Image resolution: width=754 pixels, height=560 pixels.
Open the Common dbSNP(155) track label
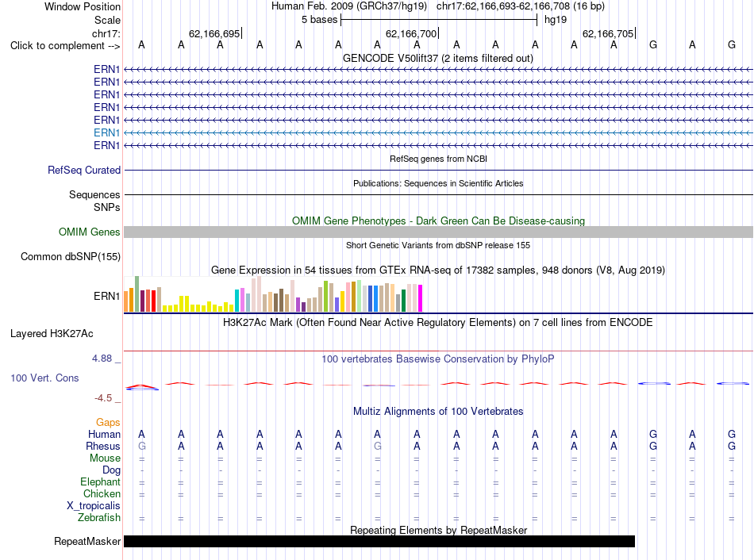coord(70,257)
